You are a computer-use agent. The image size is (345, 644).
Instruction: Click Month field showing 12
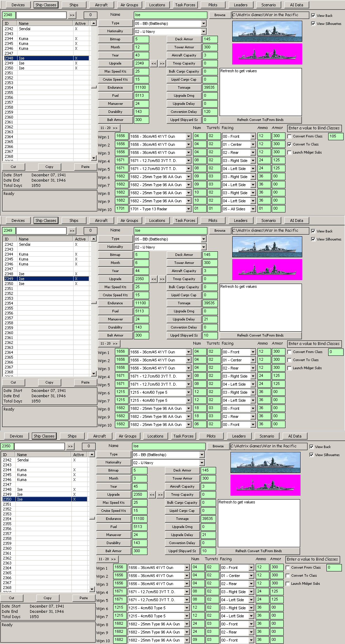point(141,47)
